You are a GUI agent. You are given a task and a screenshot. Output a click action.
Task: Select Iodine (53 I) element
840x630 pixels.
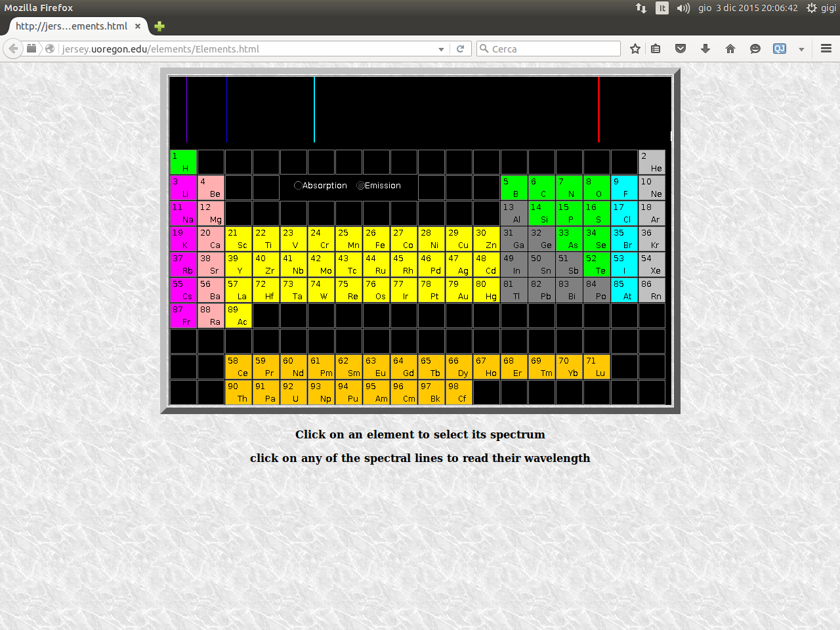click(625, 264)
